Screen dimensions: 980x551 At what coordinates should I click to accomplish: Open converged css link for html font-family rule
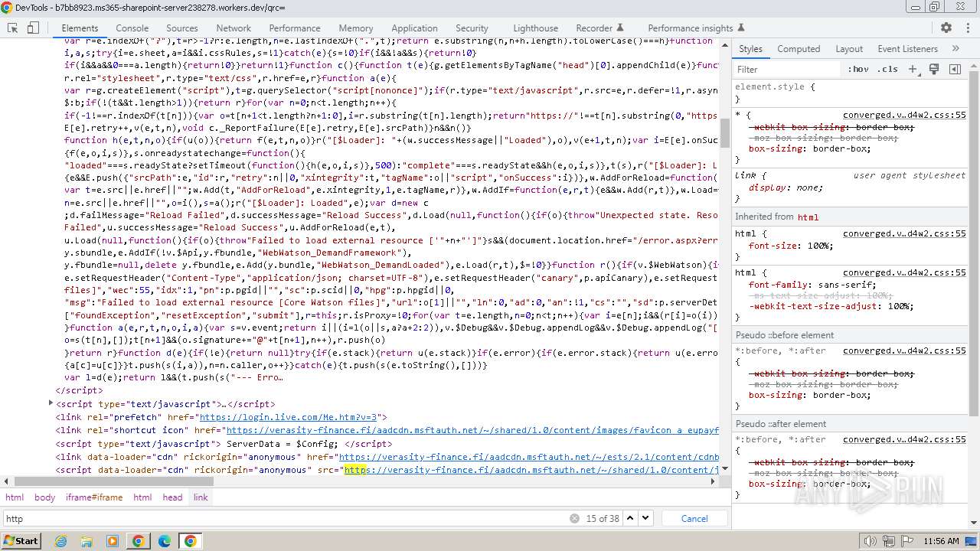coord(904,272)
